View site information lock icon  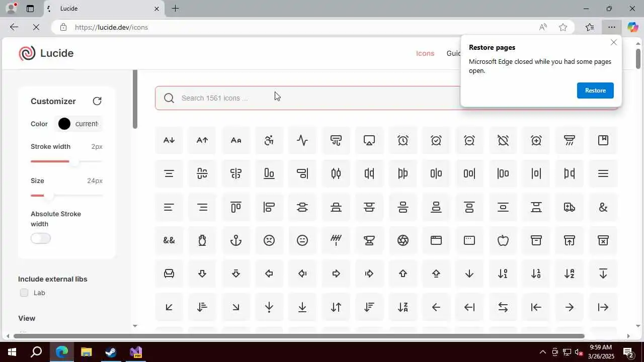click(x=63, y=27)
